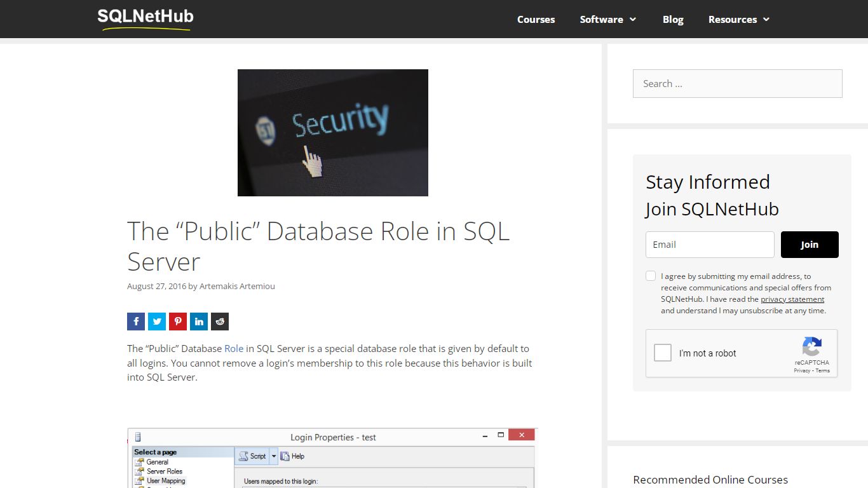Share article on Reddit
868x488 pixels.
coord(220,322)
